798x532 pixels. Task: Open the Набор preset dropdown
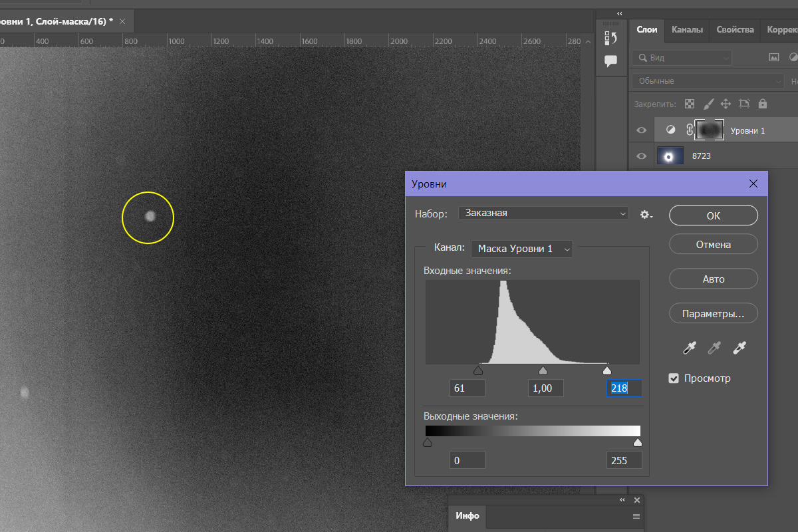(x=543, y=213)
